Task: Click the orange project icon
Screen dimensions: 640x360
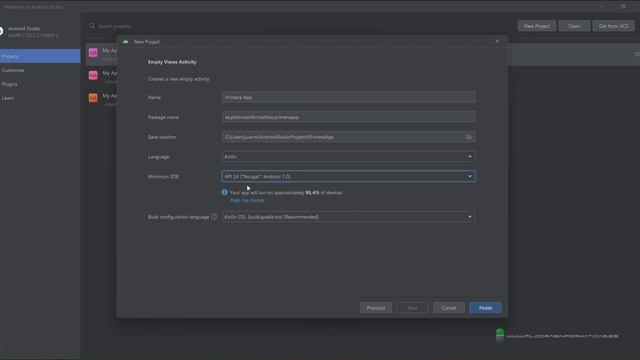Action: pyautogui.click(x=93, y=98)
